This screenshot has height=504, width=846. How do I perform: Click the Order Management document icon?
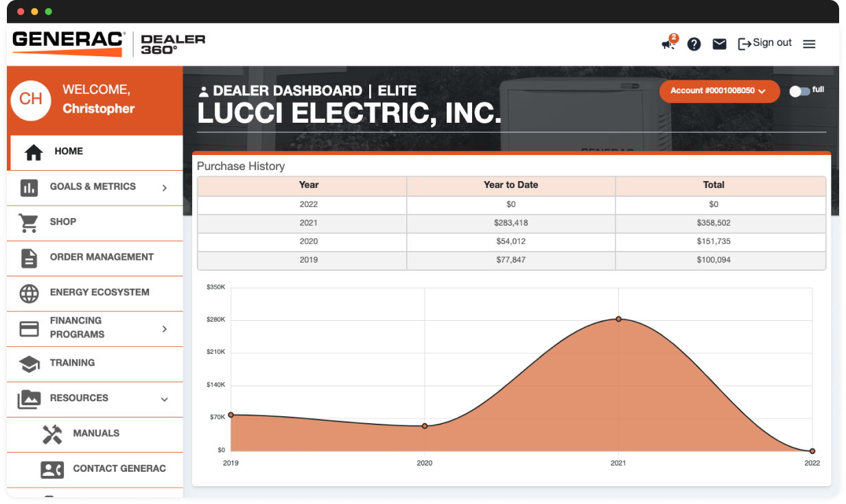coord(30,257)
